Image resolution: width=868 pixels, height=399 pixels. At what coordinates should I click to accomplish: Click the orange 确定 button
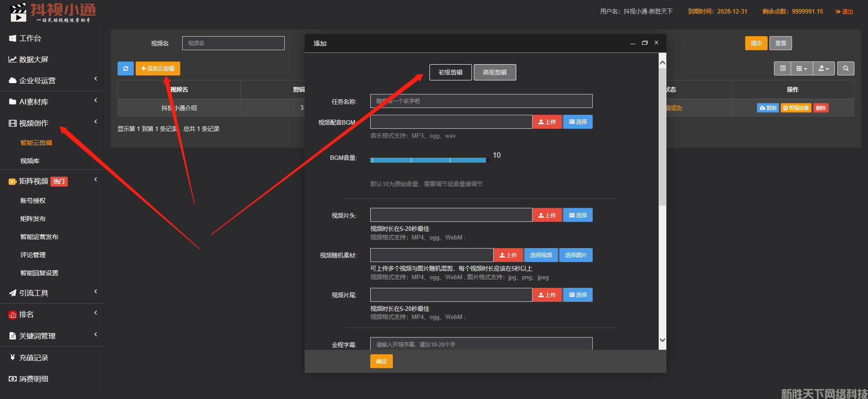point(381,361)
